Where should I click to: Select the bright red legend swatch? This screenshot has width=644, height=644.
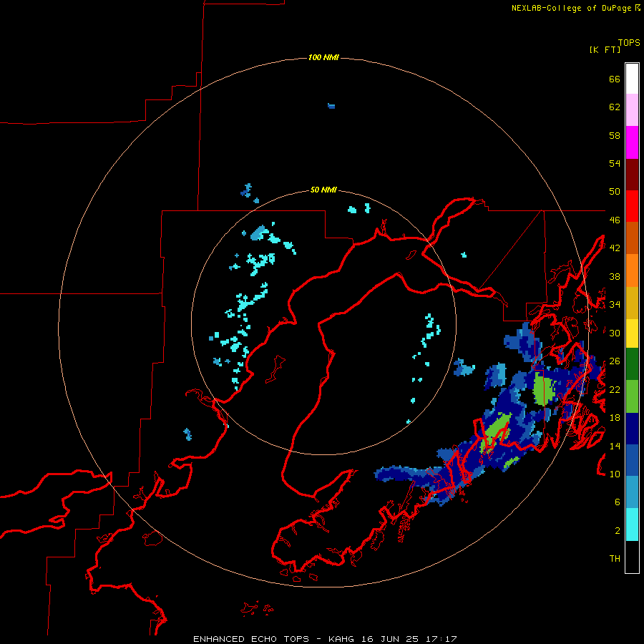click(x=632, y=206)
